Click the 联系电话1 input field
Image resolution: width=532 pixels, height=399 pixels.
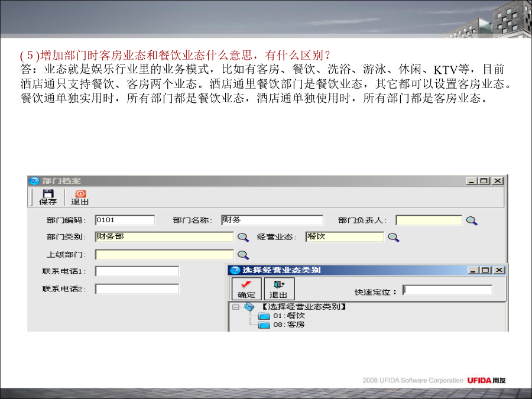coord(137,271)
